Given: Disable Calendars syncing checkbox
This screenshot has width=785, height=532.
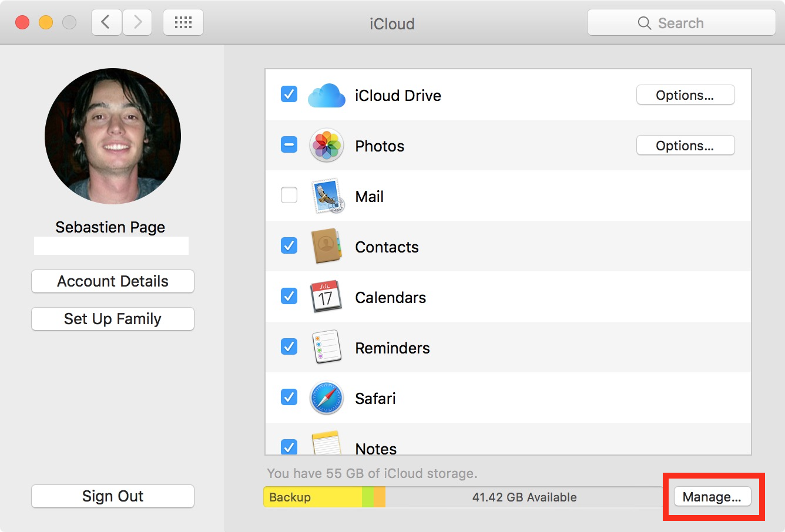Looking at the screenshot, I should [x=289, y=296].
